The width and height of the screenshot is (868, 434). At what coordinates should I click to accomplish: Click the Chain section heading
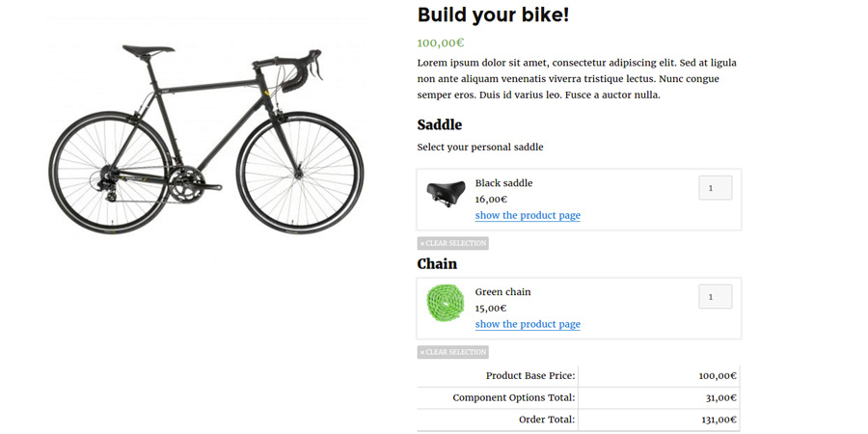click(x=437, y=263)
